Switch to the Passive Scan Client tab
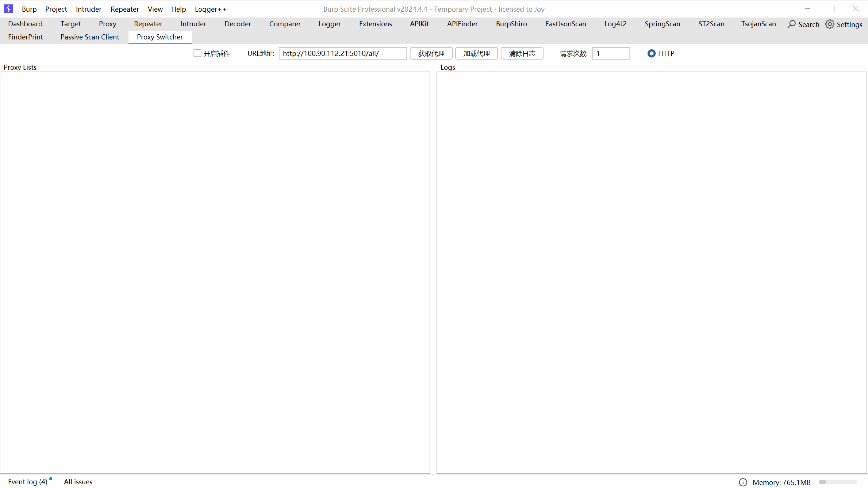The image size is (868, 489). coord(90,37)
